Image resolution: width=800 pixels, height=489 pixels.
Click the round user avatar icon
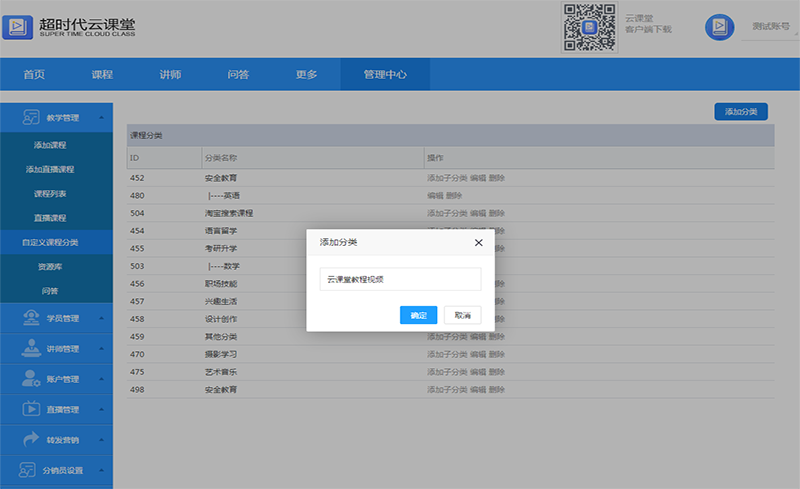coord(719,27)
